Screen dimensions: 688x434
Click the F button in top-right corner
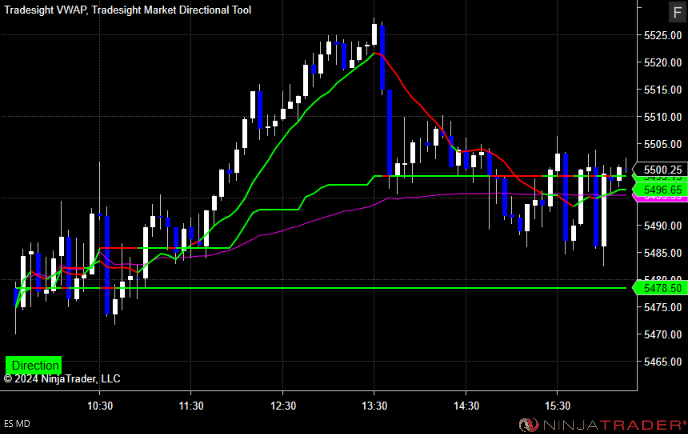click(x=677, y=12)
